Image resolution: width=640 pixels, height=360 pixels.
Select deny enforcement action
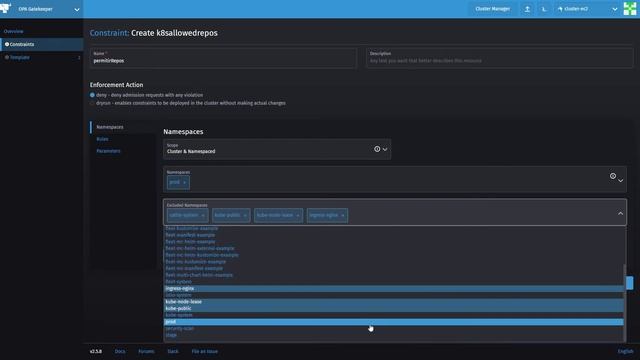pyautogui.click(x=92, y=95)
